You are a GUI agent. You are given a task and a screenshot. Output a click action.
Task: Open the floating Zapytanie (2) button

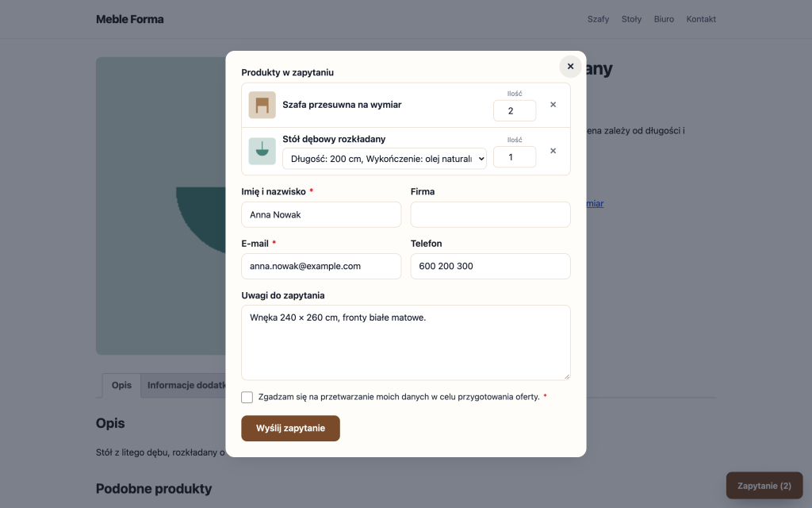pos(764,486)
